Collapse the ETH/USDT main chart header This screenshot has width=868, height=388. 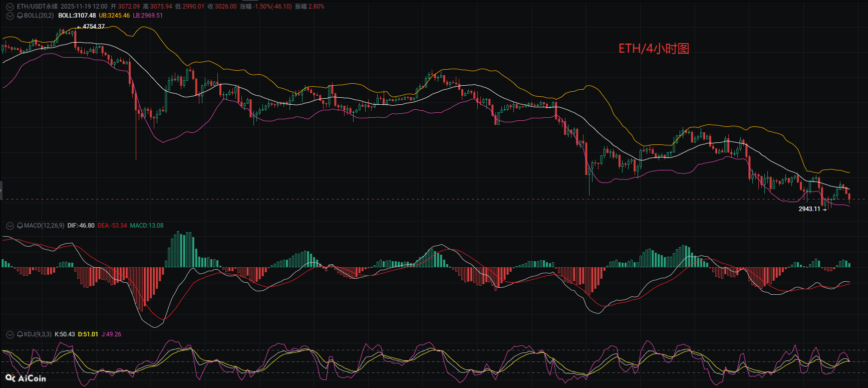pos(10,7)
